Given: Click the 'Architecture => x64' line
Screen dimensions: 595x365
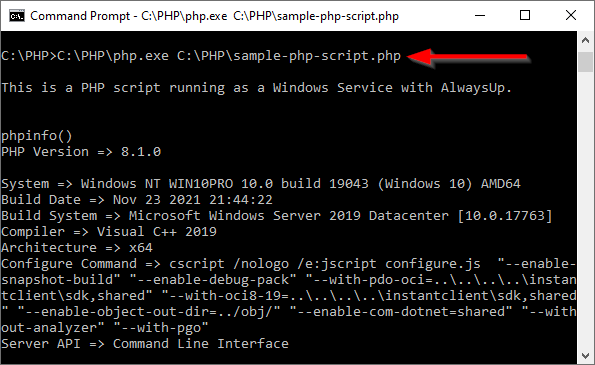Looking at the screenshot, I should tap(77, 248).
